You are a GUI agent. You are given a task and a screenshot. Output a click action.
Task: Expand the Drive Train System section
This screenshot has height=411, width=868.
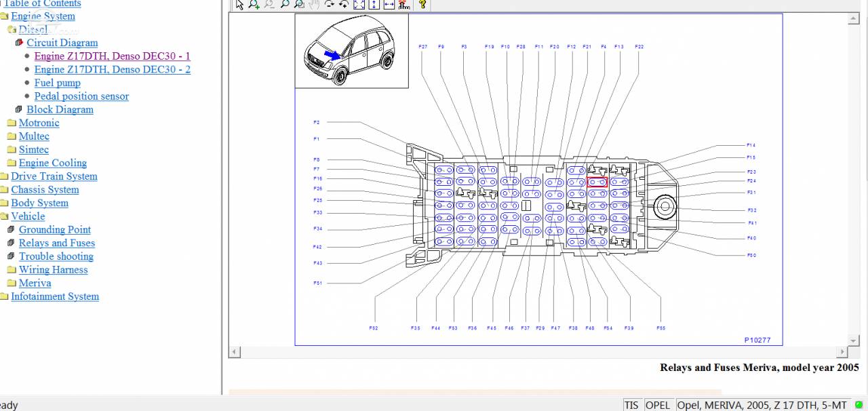click(54, 176)
